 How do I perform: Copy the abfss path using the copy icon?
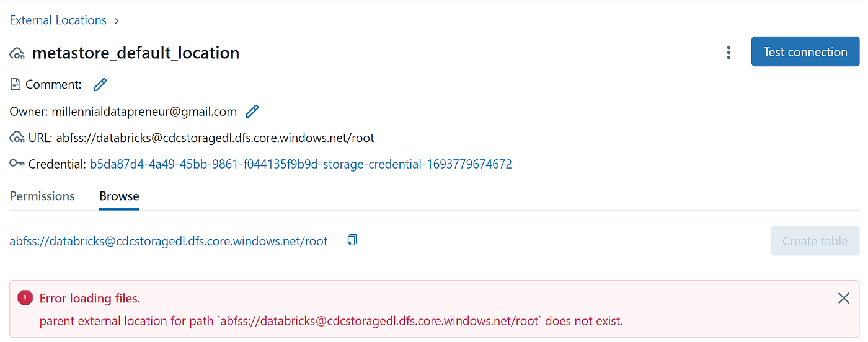(352, 240)
